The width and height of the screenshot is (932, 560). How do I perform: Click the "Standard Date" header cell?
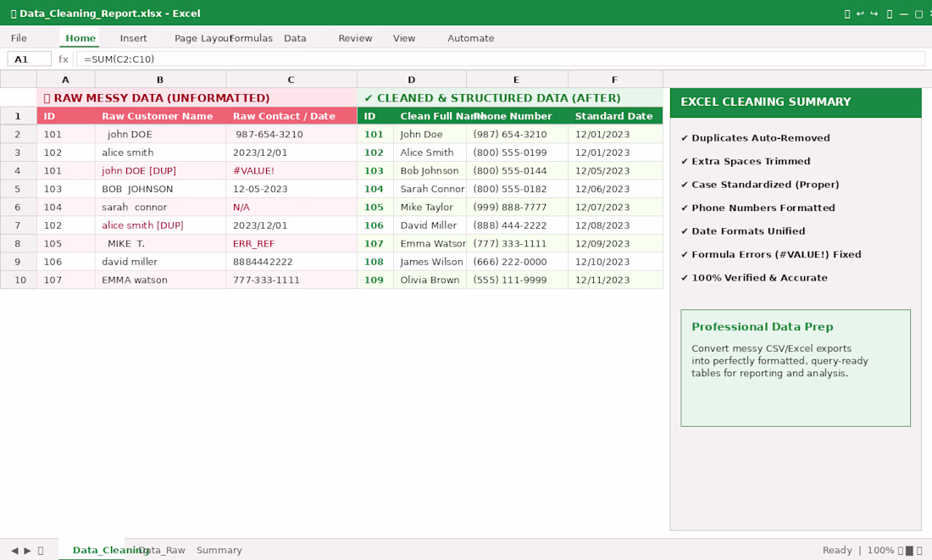pyautogui.click(x=615, y=116)
